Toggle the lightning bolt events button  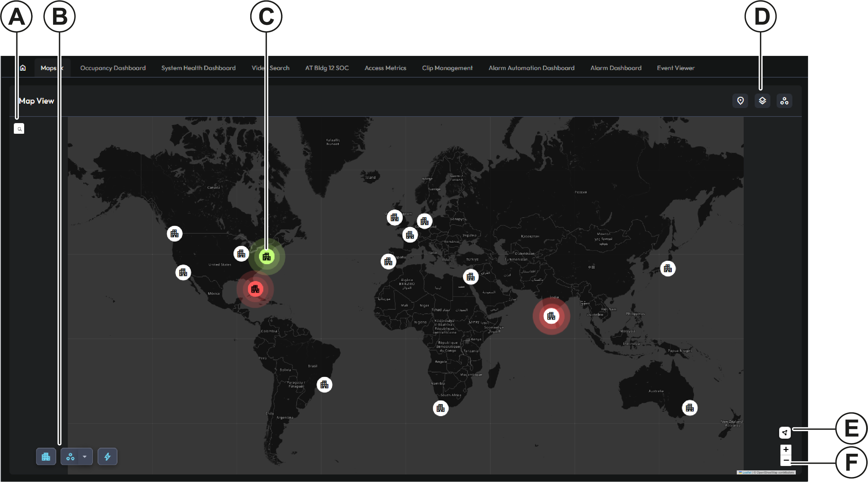pos(107,457)
